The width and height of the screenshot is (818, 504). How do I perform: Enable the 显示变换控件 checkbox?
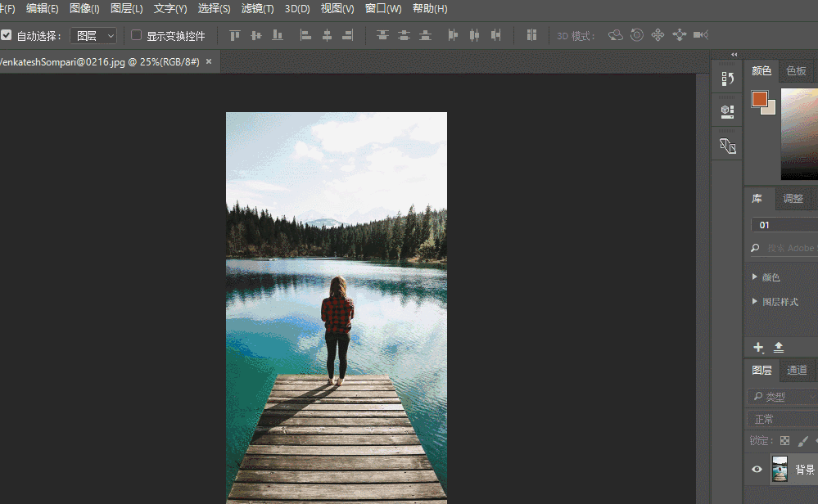point(136,35)
